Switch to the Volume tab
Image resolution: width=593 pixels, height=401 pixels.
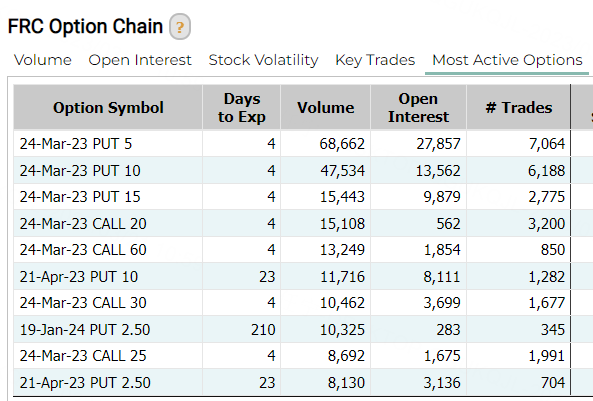tap(43, 60)
